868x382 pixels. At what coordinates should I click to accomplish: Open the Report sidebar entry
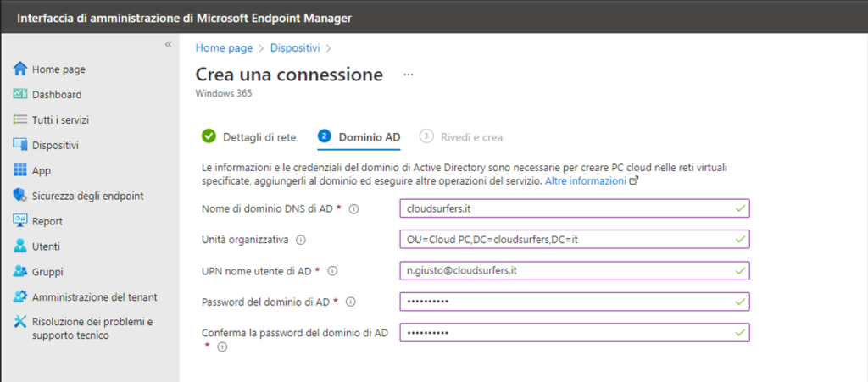pos(37,221)
